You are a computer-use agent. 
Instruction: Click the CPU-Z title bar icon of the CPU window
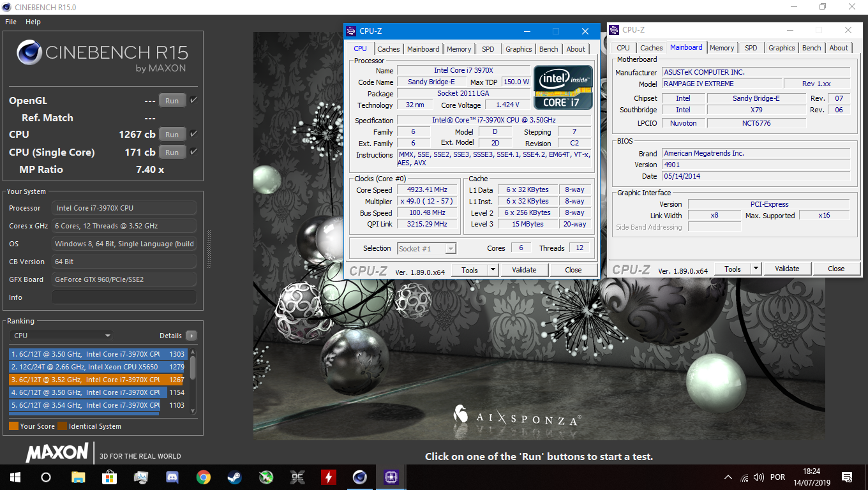(x=351, y=31)
